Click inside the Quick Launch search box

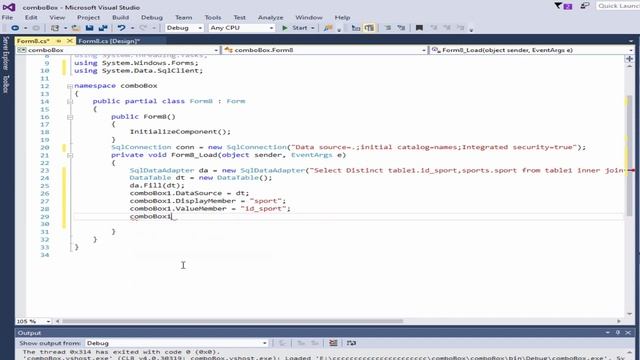pos(618,6)
